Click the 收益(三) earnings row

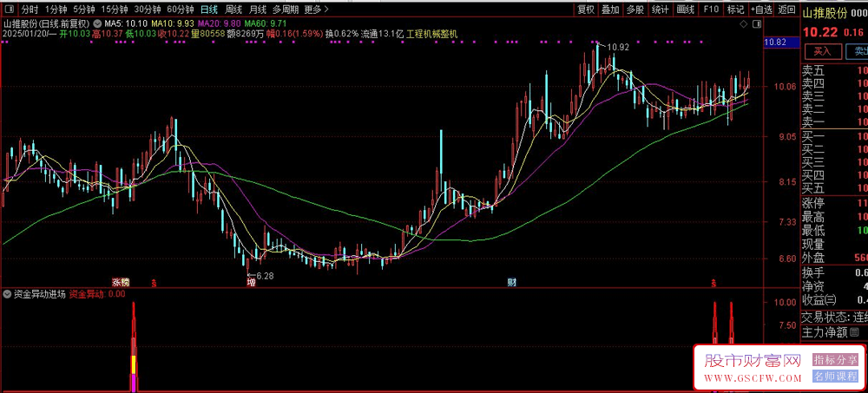pos(835,300)
